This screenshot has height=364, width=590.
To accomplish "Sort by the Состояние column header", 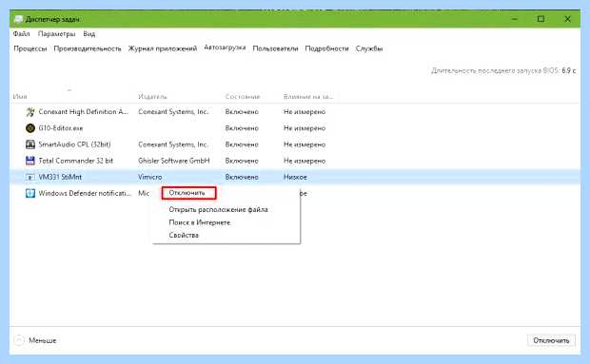I will click(243, 97).
